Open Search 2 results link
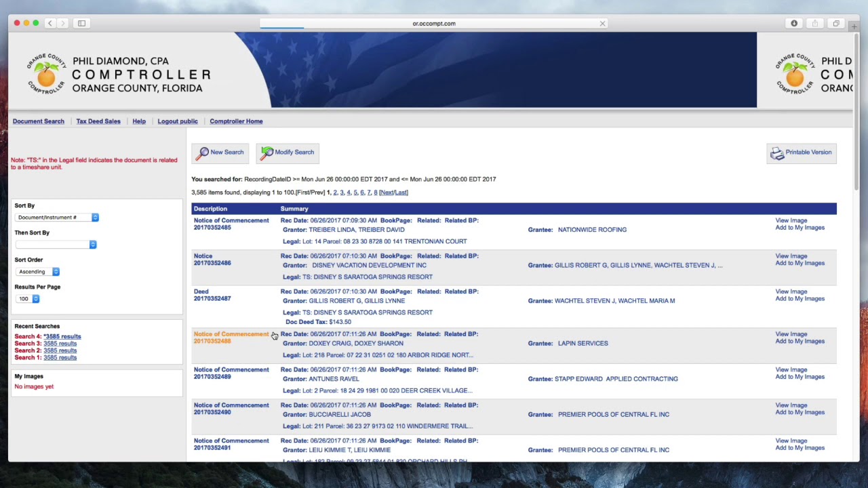Screen dimensions: 868x488 click(60, 350)
